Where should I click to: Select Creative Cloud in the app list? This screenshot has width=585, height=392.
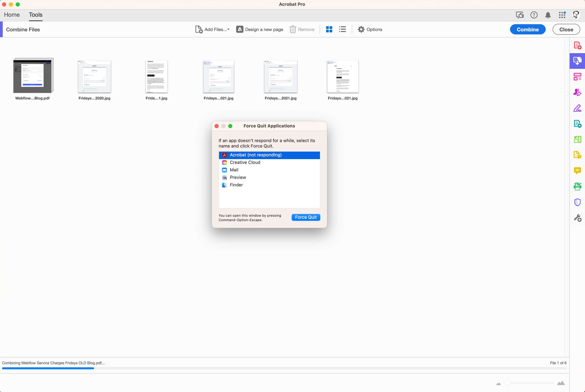[245, 163]
